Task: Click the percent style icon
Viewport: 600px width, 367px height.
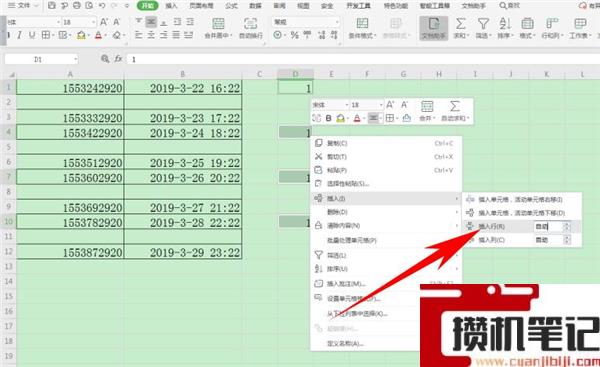Action: coord(294,35)
